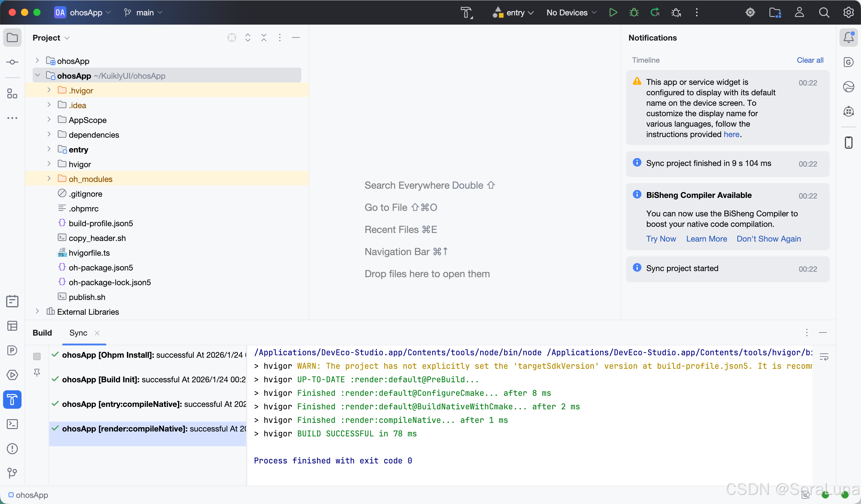Open the Device Manager phone icon

[x=849, y=142]
